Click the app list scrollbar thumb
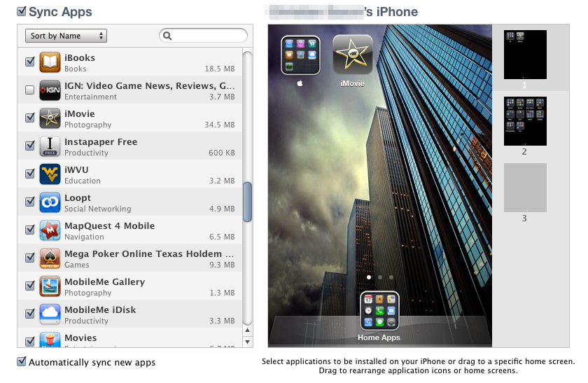 [x=248, y=202]
